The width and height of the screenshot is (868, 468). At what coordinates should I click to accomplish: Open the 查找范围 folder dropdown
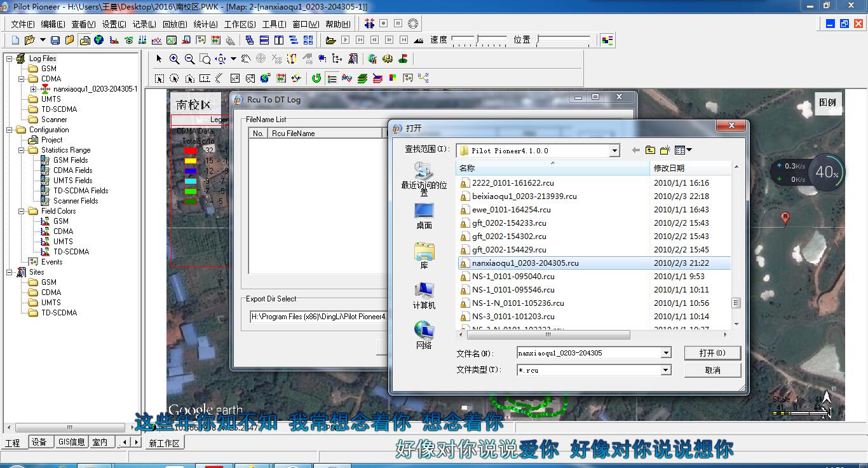(x=614, y=151)
